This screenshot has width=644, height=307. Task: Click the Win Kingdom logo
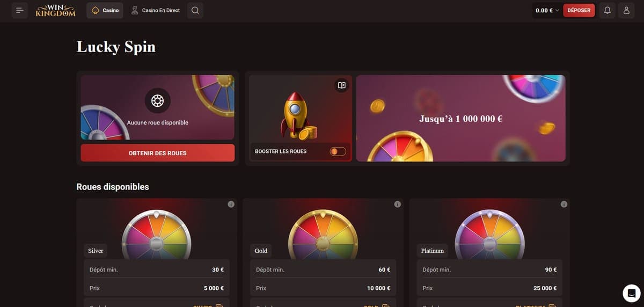(56, 10)
